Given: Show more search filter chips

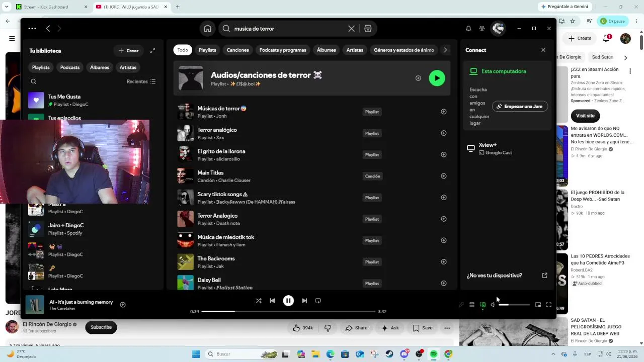Looking at the screenshot, I should pos(445,50).
